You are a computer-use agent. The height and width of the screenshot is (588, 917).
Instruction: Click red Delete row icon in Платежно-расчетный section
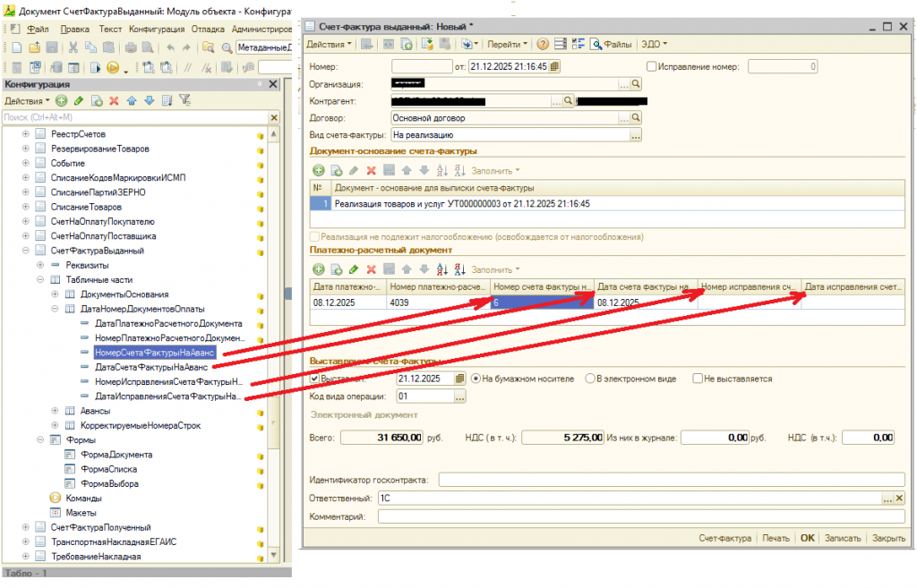click(371, 268)
